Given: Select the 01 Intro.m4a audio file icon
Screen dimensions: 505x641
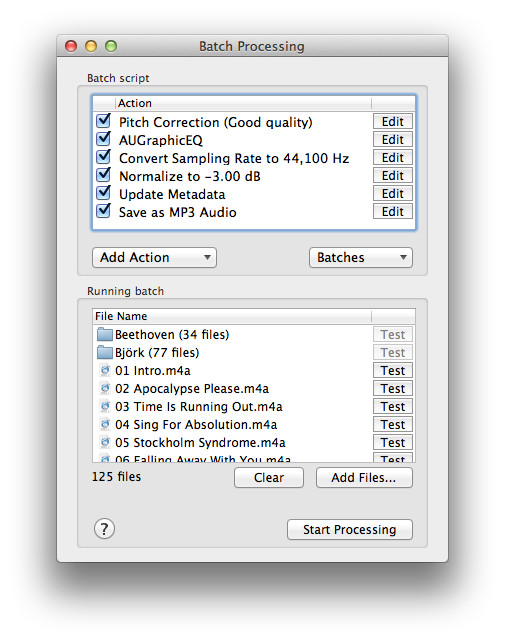Looking at the screenshot, I should point(105,370).
